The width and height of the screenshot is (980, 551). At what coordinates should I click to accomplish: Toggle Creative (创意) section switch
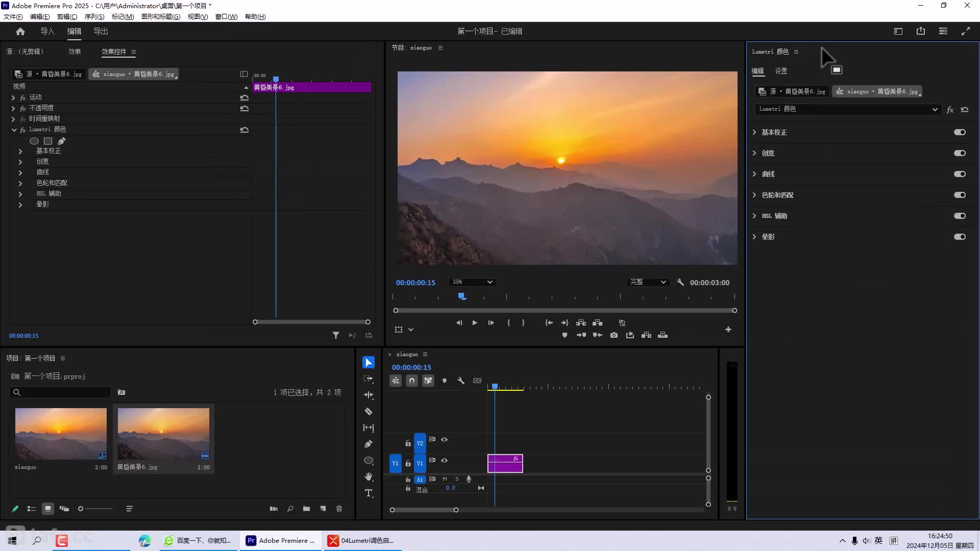point(960,153)
